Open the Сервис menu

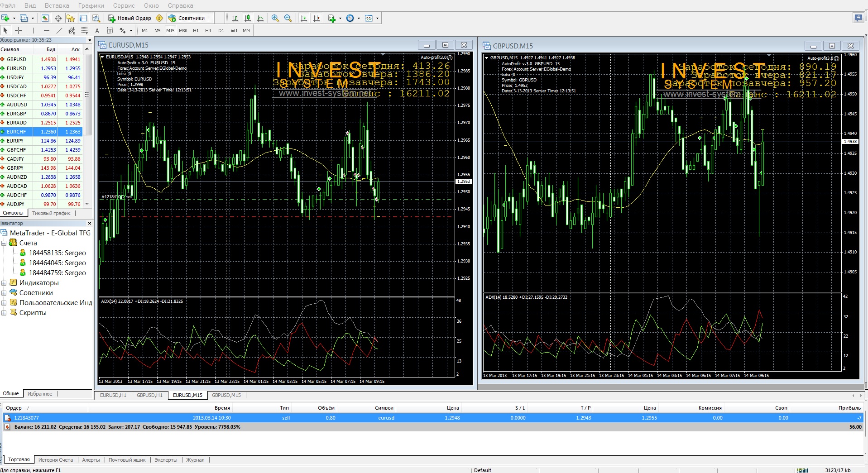tap(124, 5)
